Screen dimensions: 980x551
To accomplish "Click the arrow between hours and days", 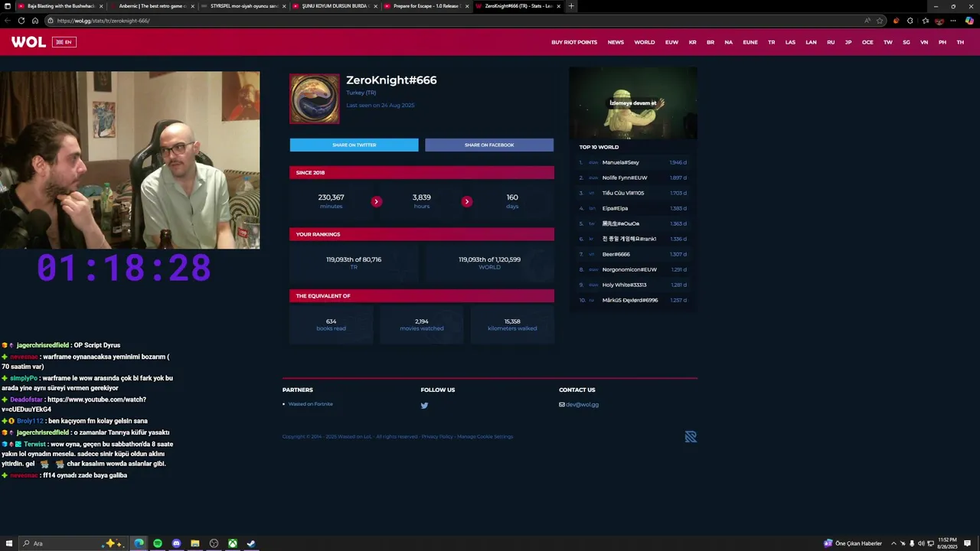I will point(467,201).
